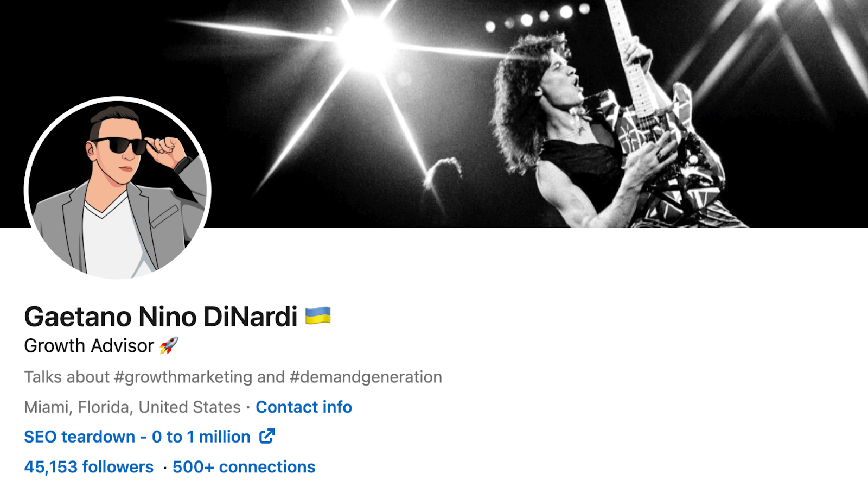View the 45,153 followers list
The image size is (868, 486).
(x=89, y=467)
